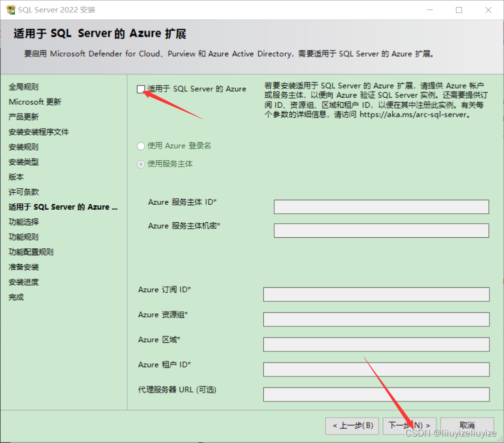Click the Azure 订阅 ID* label
Screen dimensions: 504x443
click(165, 290)
